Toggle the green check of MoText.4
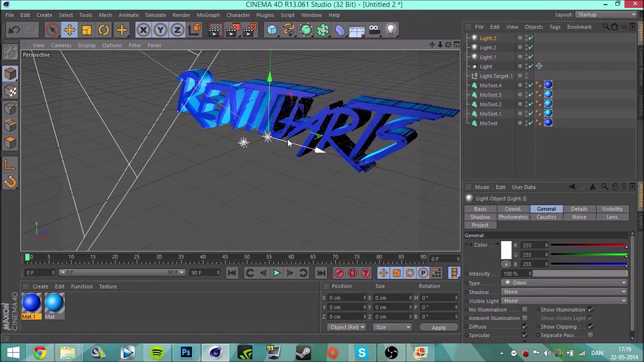Viewport: 644px width, 362px height. 530,85
